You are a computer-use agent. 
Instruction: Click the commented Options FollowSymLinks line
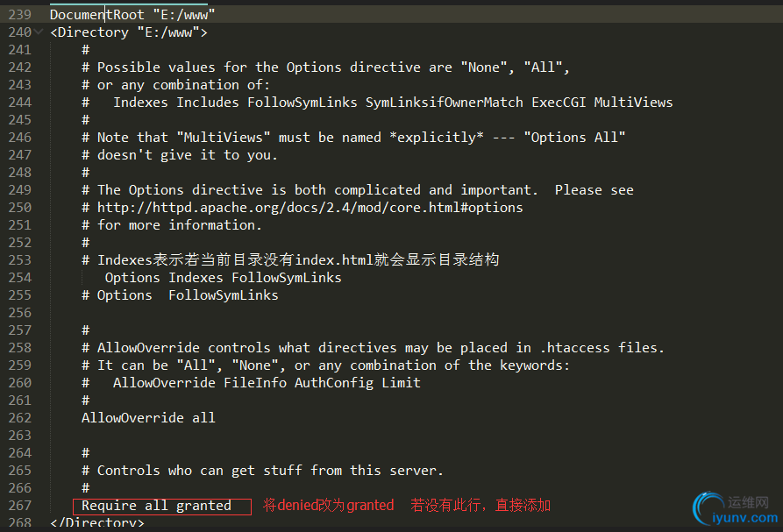[x=181, y=295]
